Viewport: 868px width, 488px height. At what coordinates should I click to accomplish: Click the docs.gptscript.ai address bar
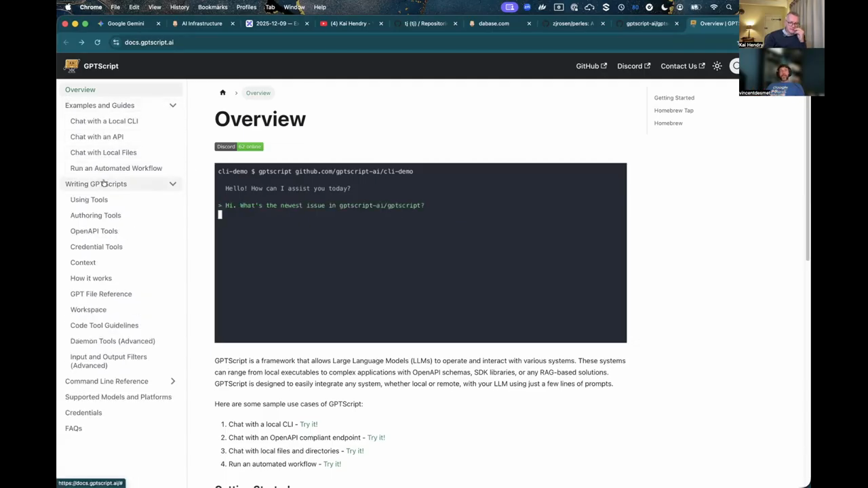149,42
